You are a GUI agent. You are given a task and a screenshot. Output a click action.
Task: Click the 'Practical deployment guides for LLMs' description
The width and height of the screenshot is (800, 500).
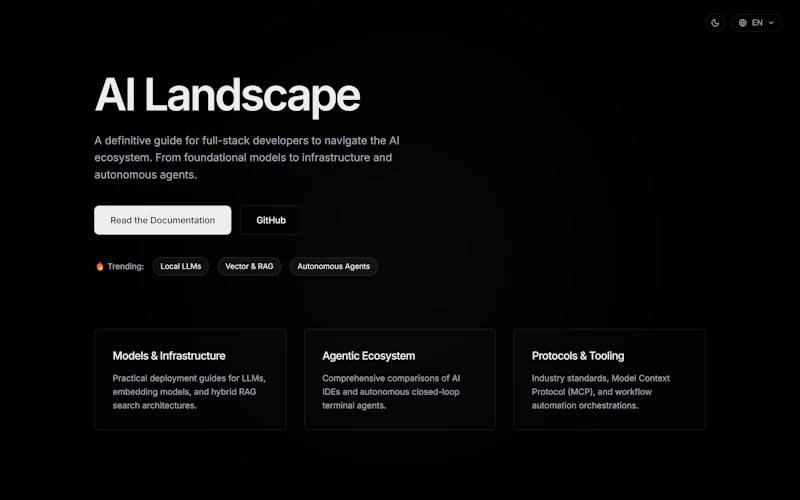[189, 392]
